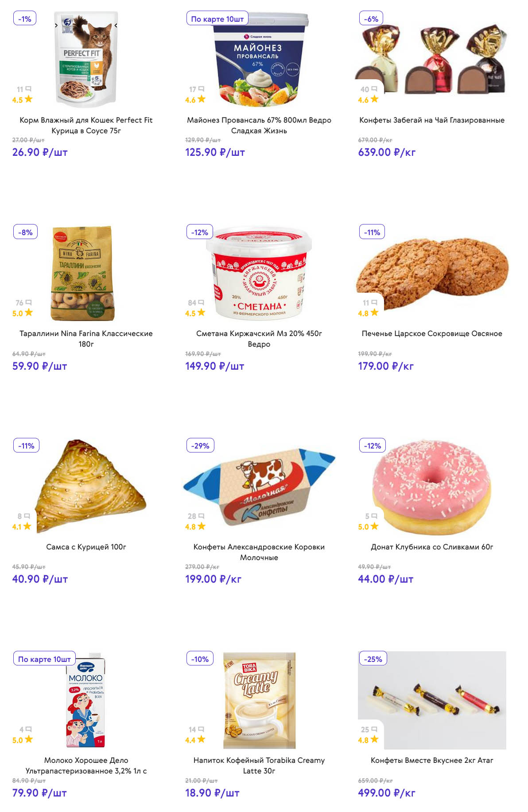This screenshot has width=528, height=812.
Task: Open the Самса с Курицей product image
Action: tap(91, 486)
